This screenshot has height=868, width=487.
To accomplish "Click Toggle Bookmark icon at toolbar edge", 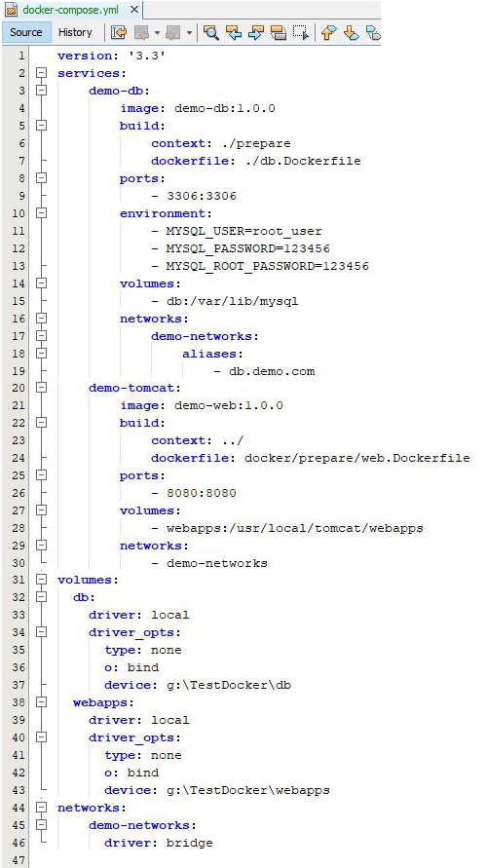I will (374, 33).
